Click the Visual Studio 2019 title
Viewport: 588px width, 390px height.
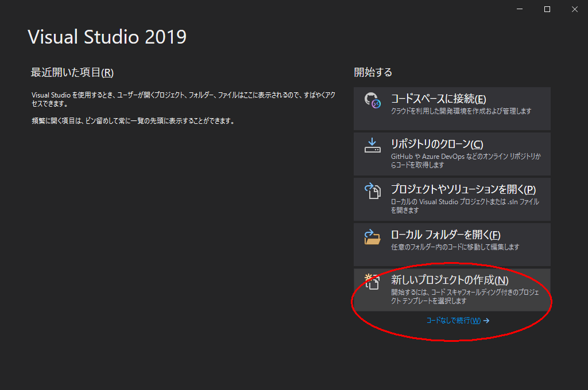tap(107, 37)
